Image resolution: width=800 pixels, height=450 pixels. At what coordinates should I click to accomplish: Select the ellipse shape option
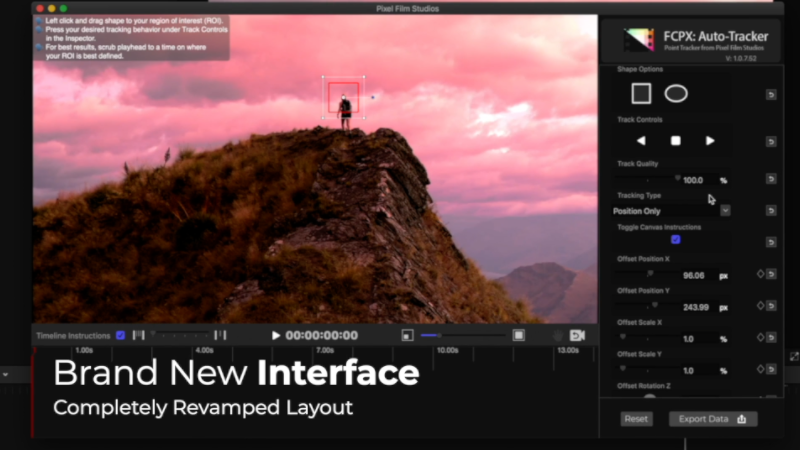[x=676, y=94]
